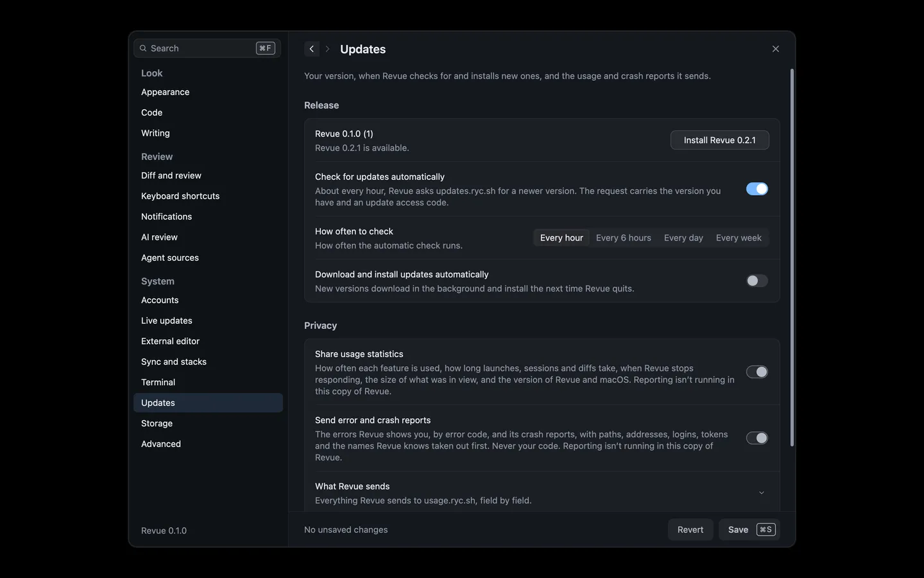Select the Every hour frequency option
The image size is (924, 578).
coord(561,238)
